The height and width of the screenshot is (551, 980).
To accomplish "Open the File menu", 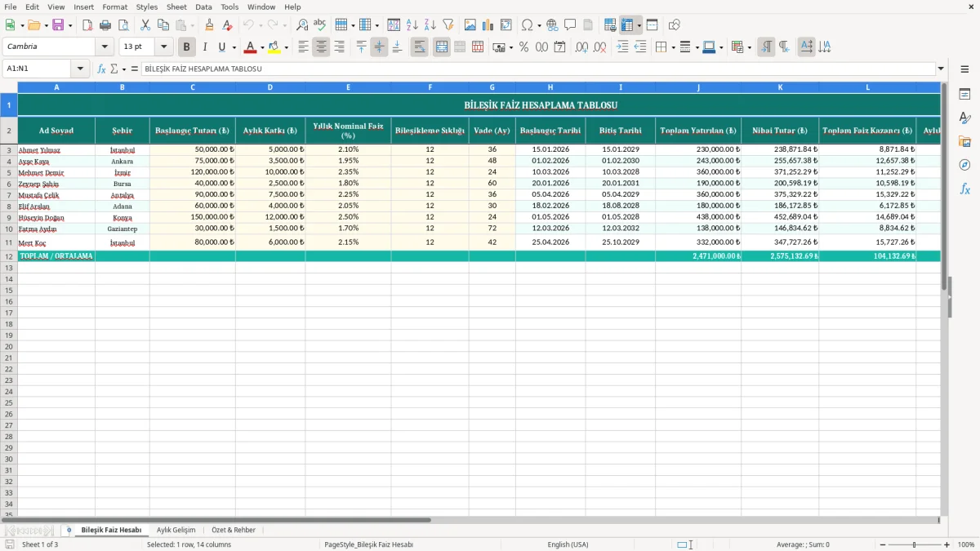I will click(x=11, y=7).
